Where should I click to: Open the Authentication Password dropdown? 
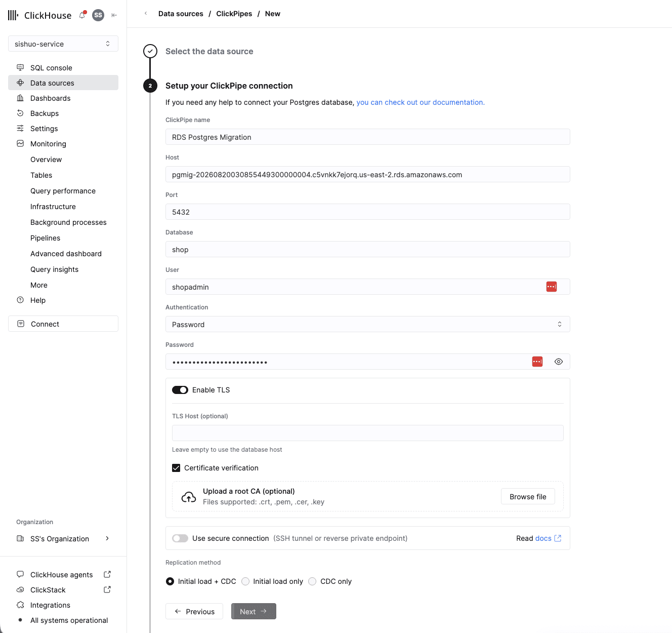(x=368, y=324)
